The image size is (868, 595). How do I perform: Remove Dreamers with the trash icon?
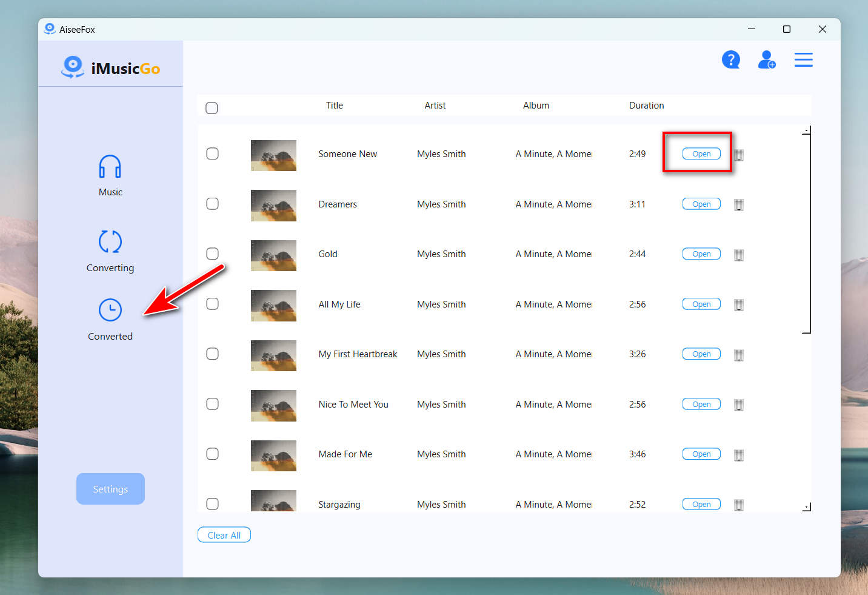tap(739, 204)
